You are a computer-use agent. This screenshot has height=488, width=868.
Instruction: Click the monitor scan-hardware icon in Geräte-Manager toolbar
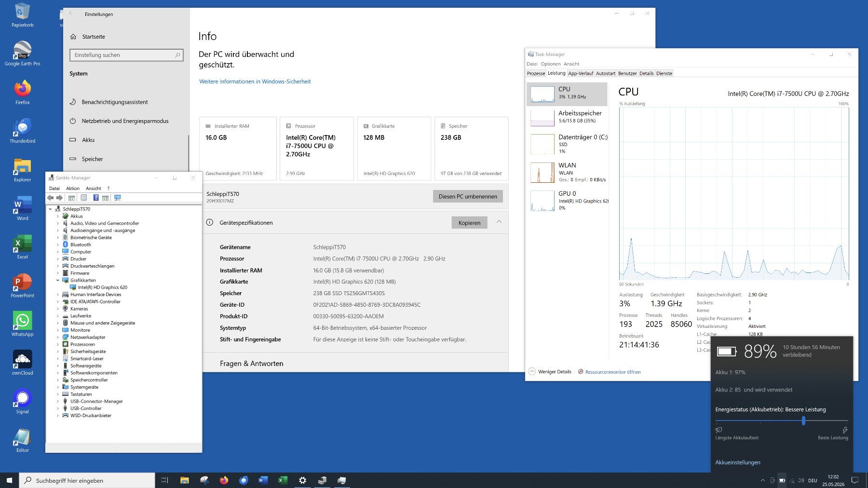(117, 198)
